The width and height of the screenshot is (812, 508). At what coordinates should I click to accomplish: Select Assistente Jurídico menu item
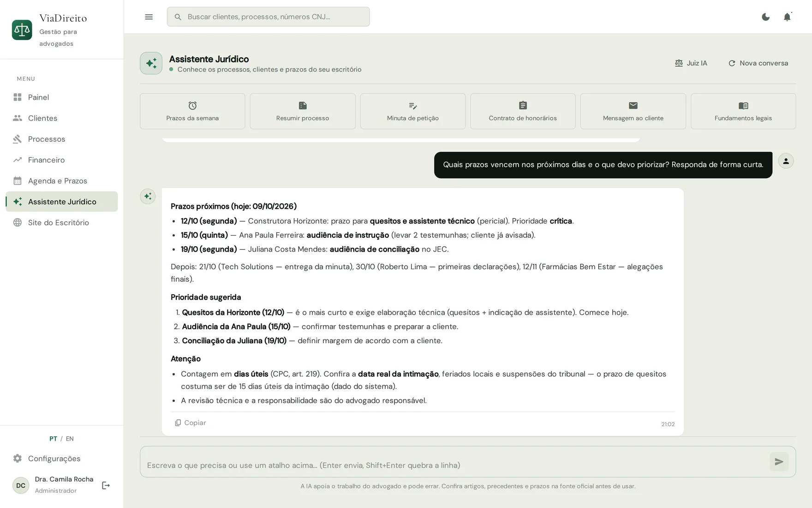pos(61,201)
